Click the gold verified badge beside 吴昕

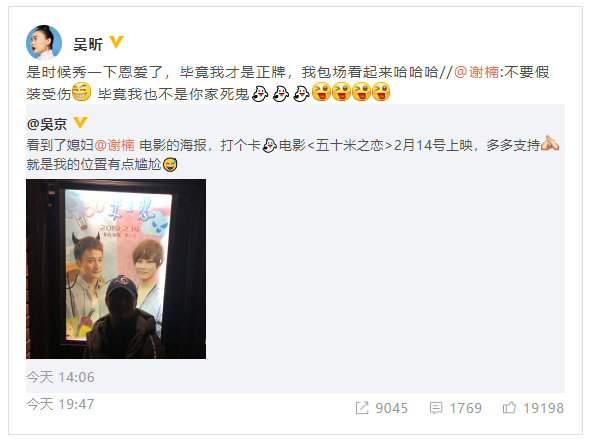pyautogui.click(x=116, y=42)
